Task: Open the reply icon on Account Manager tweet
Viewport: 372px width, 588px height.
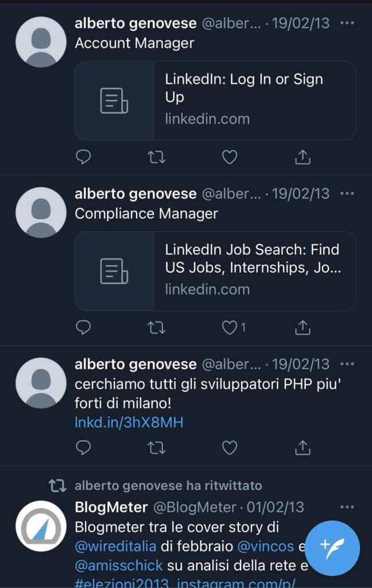Action: [84, 157]
